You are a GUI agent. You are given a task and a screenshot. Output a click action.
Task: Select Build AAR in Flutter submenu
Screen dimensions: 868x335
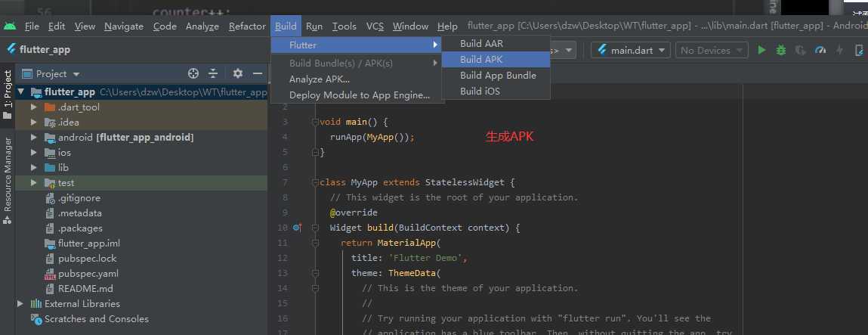tap(496, 44)
